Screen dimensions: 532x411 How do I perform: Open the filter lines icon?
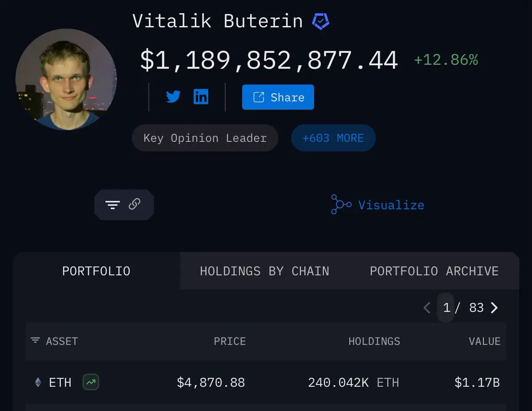pos(113,205)
